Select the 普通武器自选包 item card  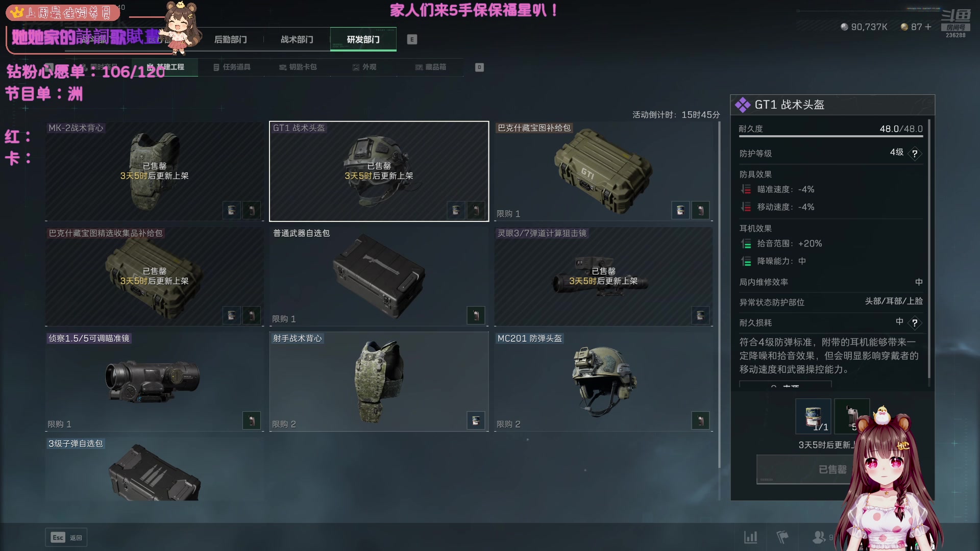379,277
